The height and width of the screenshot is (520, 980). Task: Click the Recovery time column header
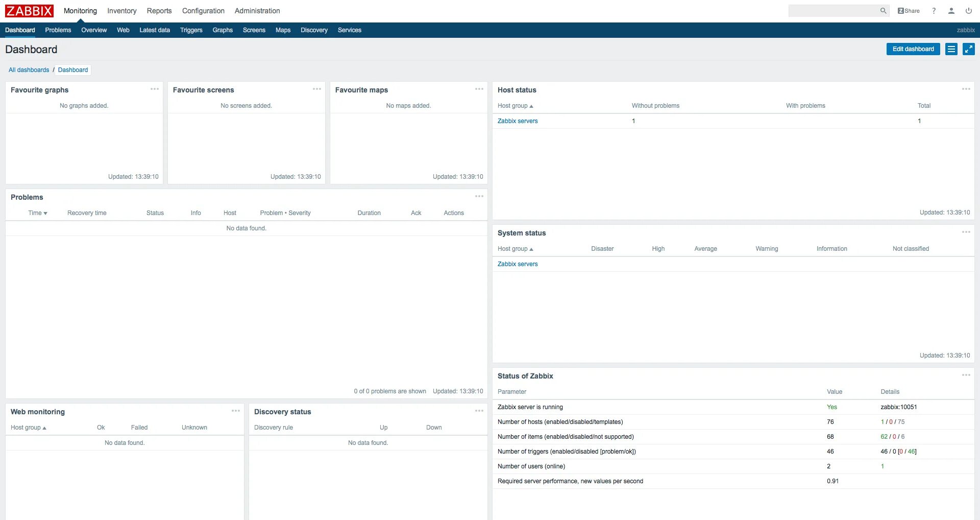[x=87, y=213]
